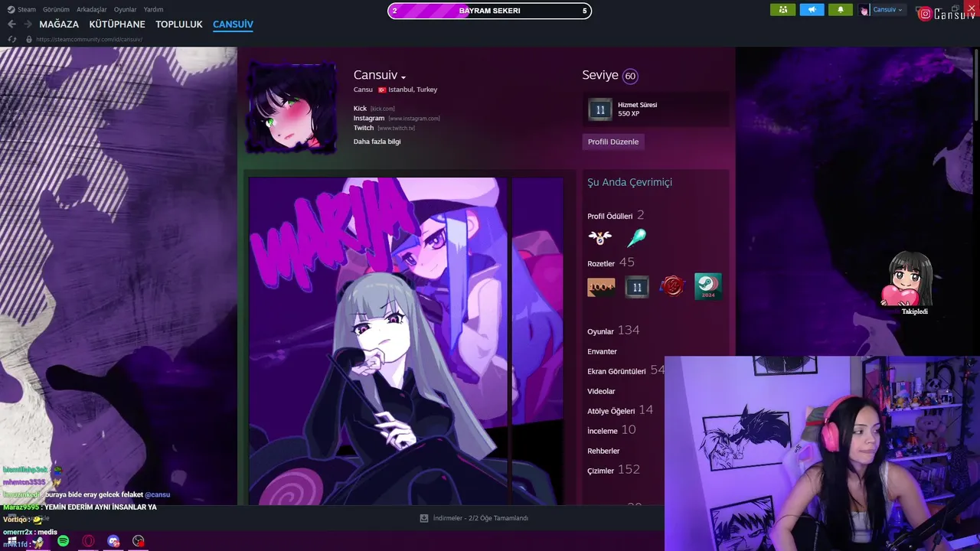This screenshot has height=551, width=980.
Task: Click 'Şu Anda Çevrimiçi' status text
Action: click(x=629, y=182)
